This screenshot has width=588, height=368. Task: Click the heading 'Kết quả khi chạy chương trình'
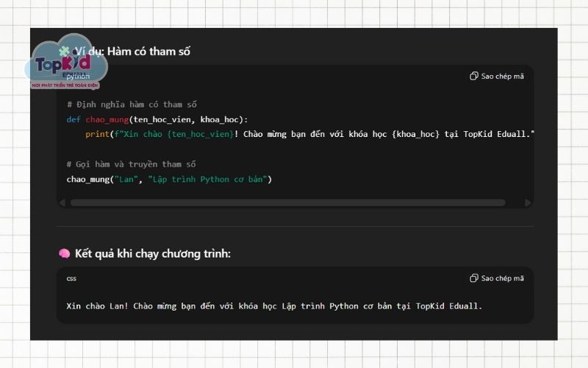click(152, 254)
